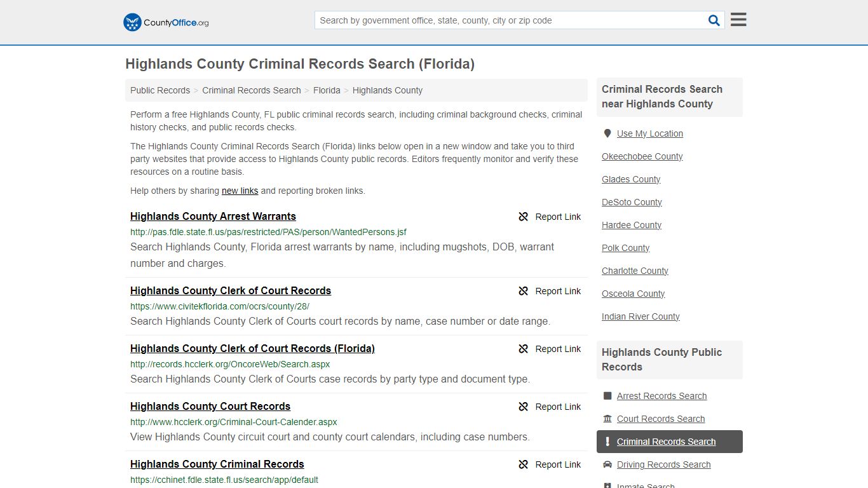Screen dimensions: 868x488
Task: Open Indian River County link
Action: point(641,316)
